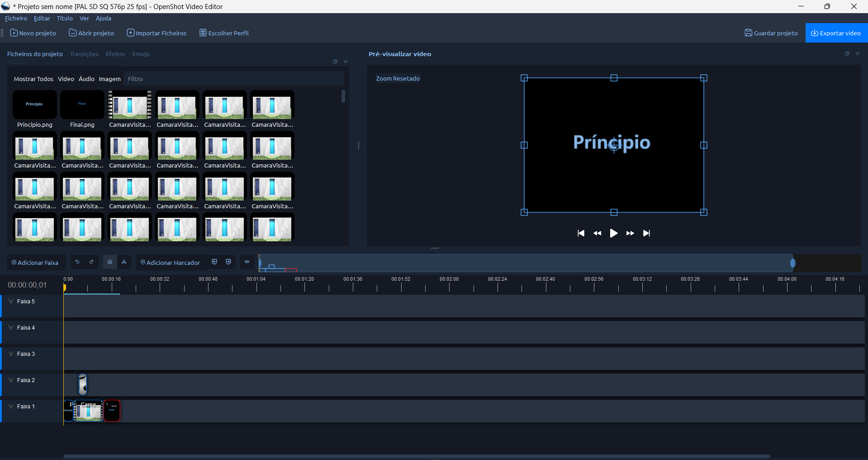Screen dimensions: 868x460
Task: Click the undo arrow in timeline toolbar
Action: click(x=77, y=262)
